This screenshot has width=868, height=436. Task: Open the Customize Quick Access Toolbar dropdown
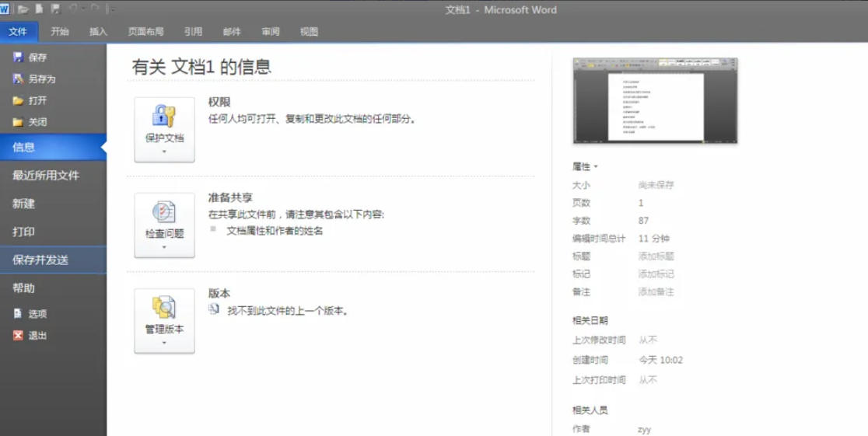click(111, 9)
